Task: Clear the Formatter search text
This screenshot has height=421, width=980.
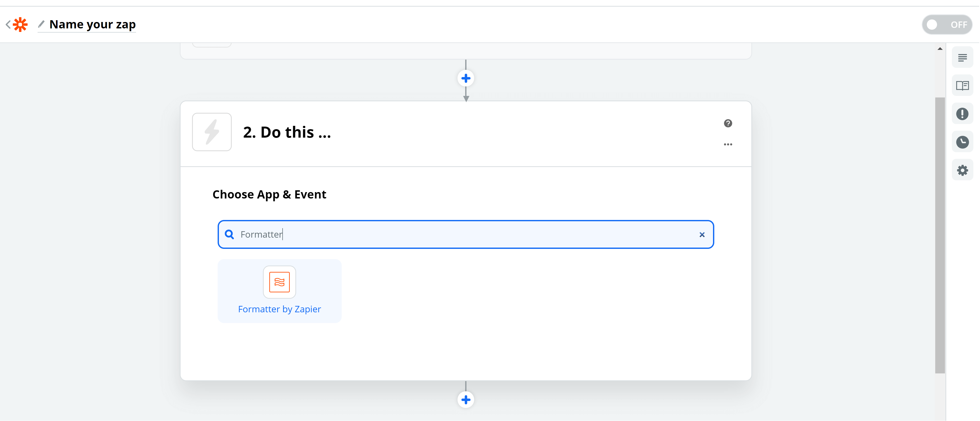Action: point(702,235)
